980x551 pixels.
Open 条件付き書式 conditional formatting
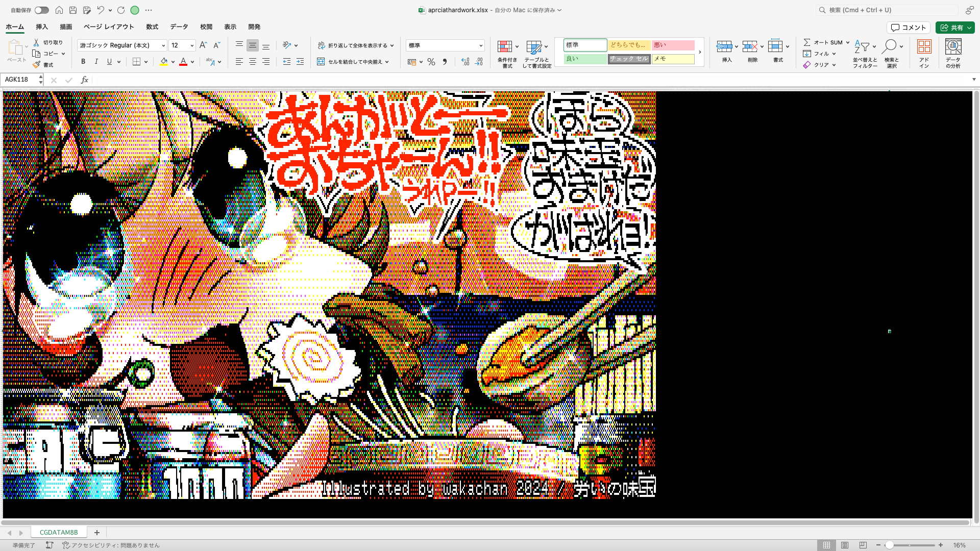coord(507,54)
